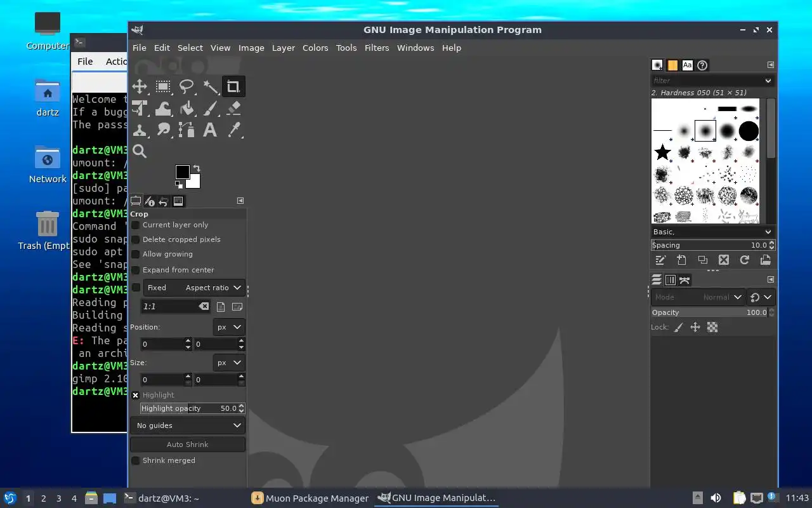Enable Current layer only checkbox

[135, 225]
